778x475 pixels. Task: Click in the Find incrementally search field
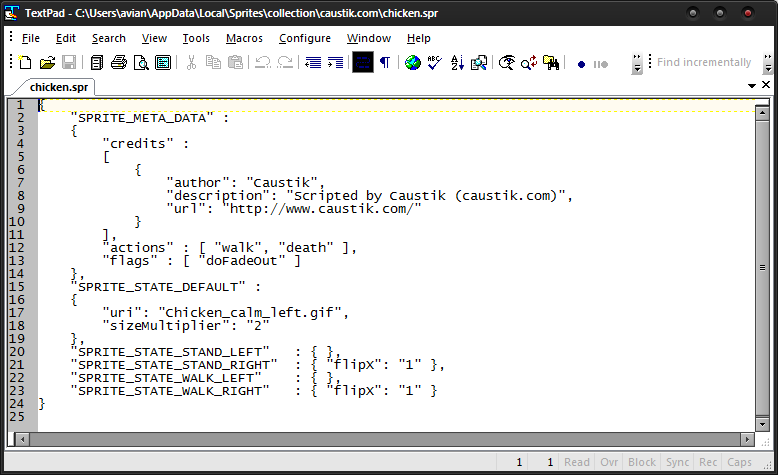pyautogui.click(x=703, y=62)
